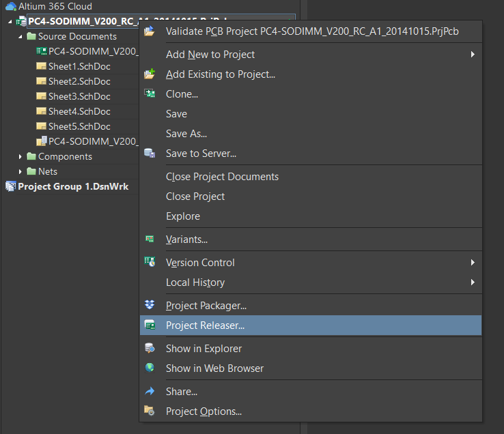Select Clone... from context menu
The height and width of the screenshot is (434, 504).
pyautogui.click(x=311, y=94)
